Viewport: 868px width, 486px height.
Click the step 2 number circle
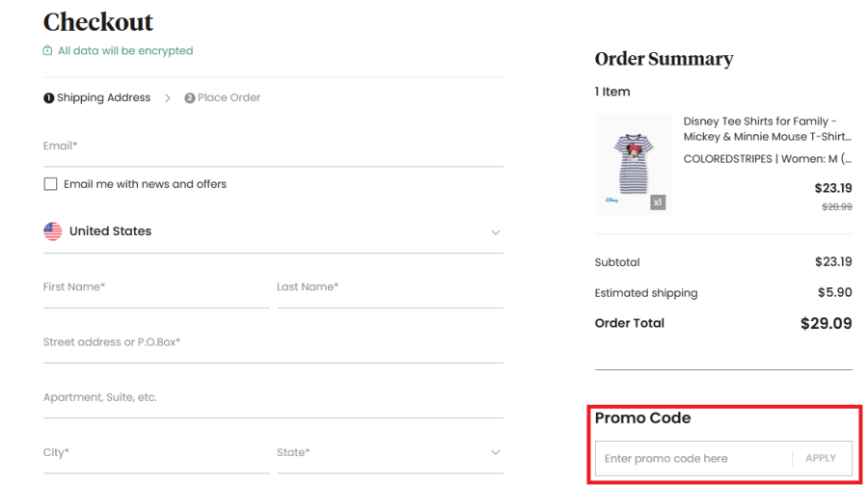(190, 98)
